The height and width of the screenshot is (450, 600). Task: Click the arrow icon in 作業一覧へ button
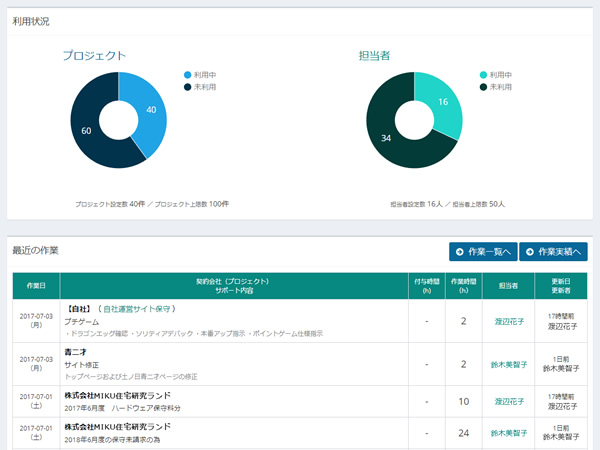coord(459,251)
